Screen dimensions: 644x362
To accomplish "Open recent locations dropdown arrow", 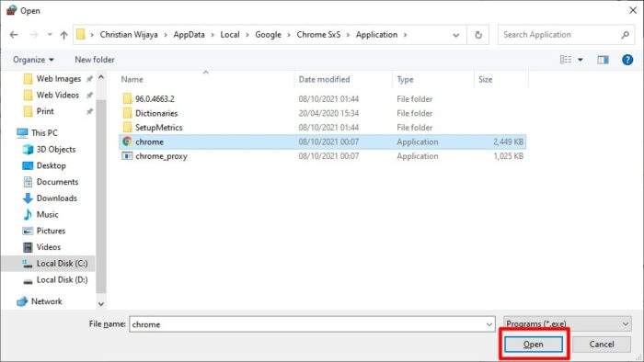I will pyautogui.click(x=455, y=35).
